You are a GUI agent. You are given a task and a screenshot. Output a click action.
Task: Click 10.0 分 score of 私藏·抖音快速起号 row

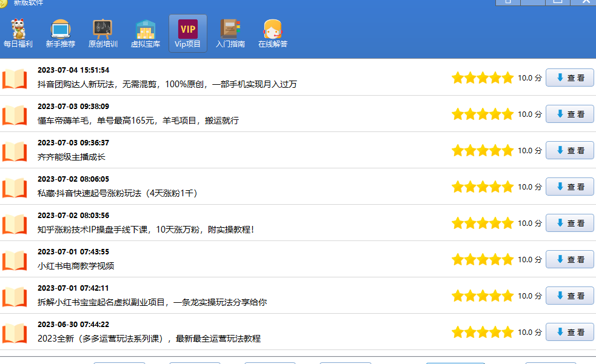[530, 187]
